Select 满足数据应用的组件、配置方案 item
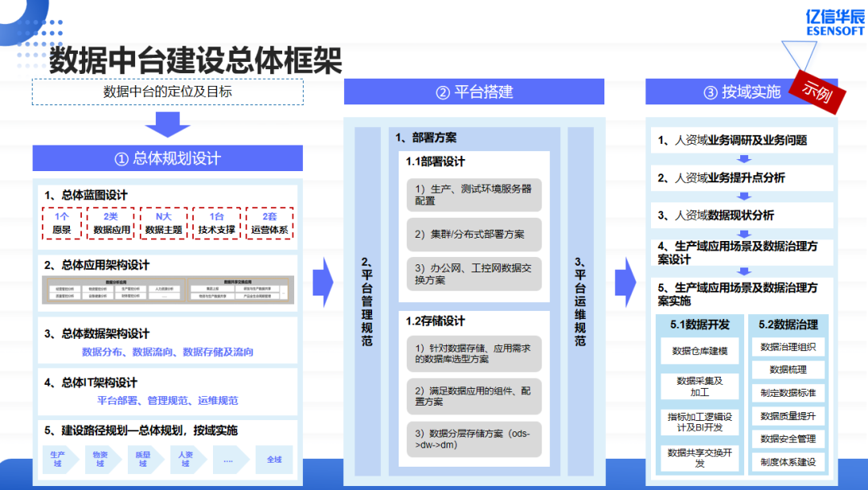The height and width of the screenshot is (490, 868). [474, 397]
